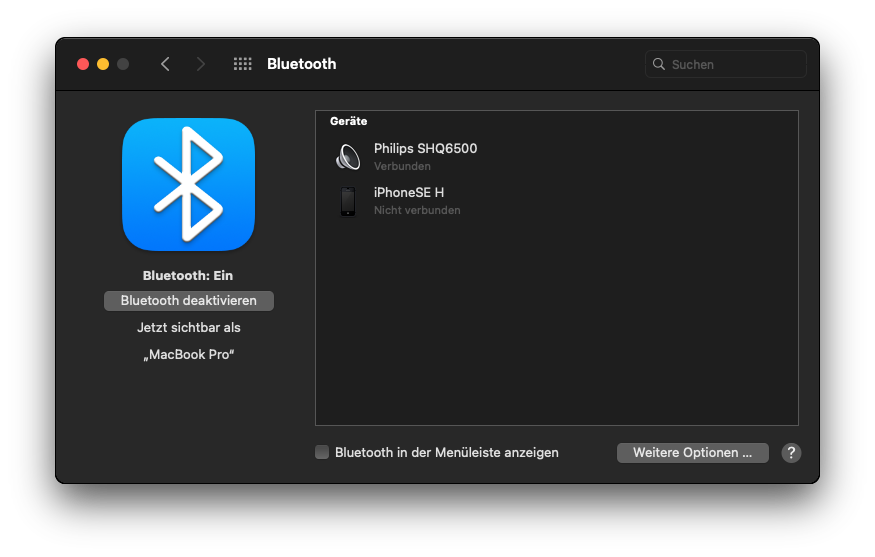Click the Bluetooth window title
875x557 pixels.
click(x=301, y=64)
